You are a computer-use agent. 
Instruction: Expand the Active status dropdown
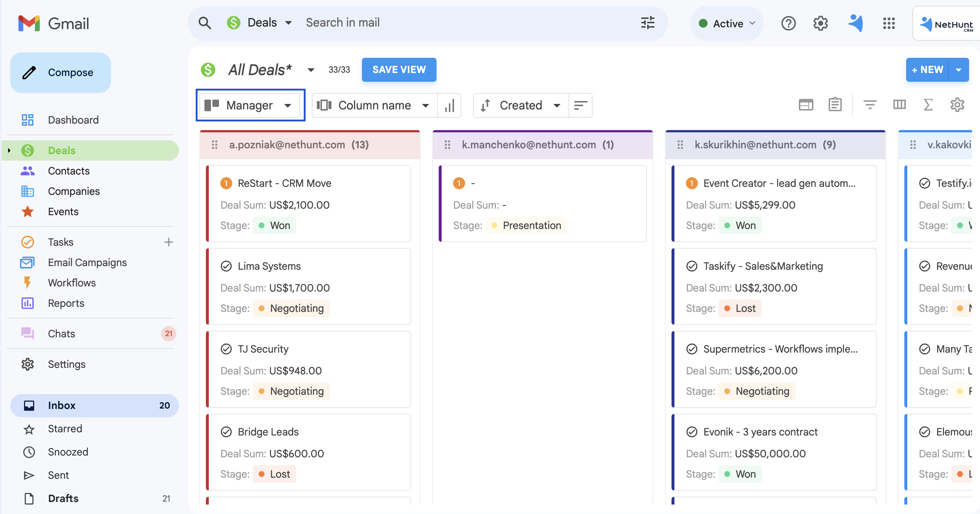(726, 24)
